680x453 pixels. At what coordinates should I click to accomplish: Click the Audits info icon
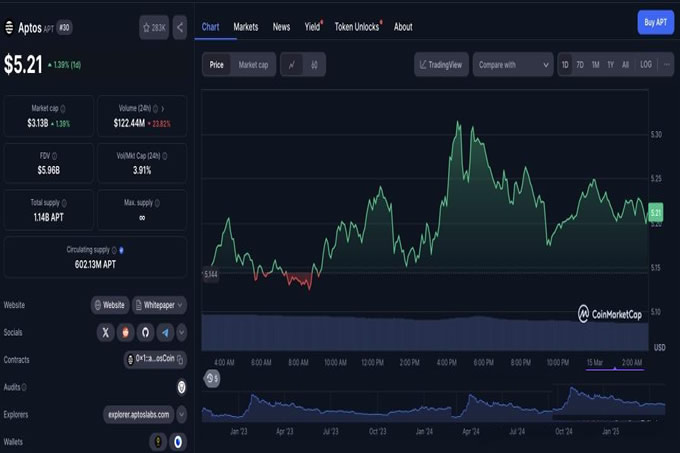click(24, 387)
